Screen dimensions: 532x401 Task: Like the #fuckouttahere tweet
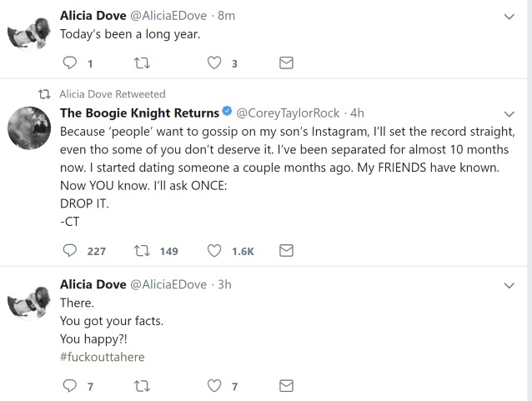pos(214,386)
